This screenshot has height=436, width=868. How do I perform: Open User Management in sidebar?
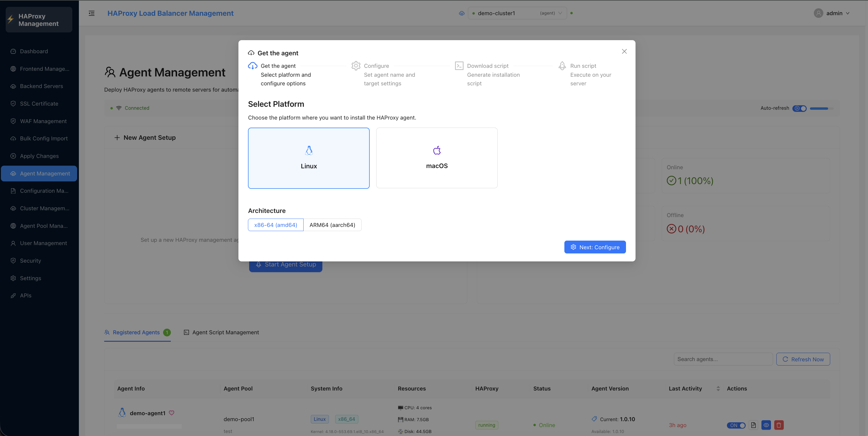click(x=39, y=243)
